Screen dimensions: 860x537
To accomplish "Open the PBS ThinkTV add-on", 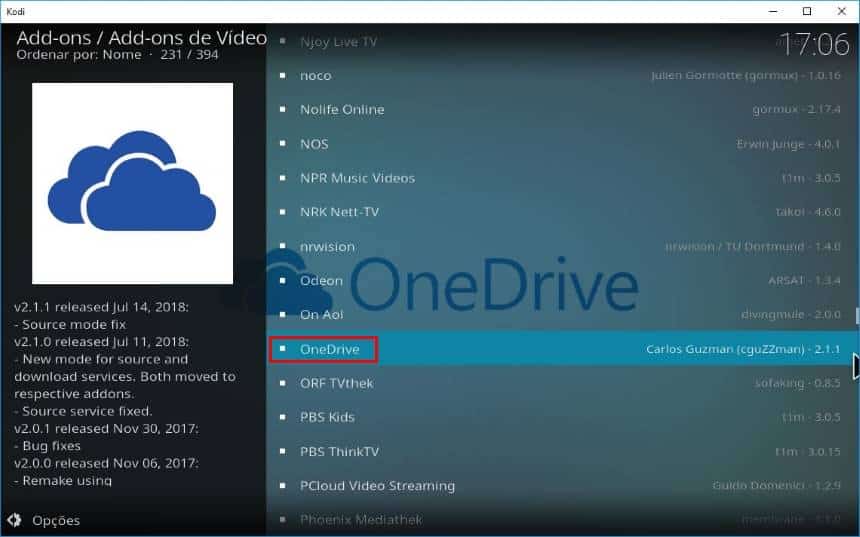I will pyautogui.click(x=563, y=451).
